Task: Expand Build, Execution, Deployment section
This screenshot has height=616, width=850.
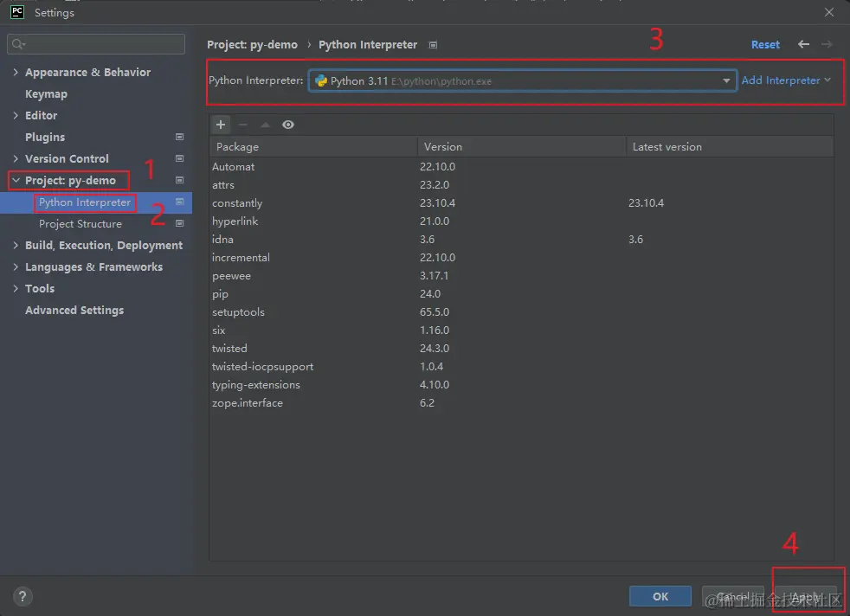Action: pyautogui.click(x=16, y=246)
